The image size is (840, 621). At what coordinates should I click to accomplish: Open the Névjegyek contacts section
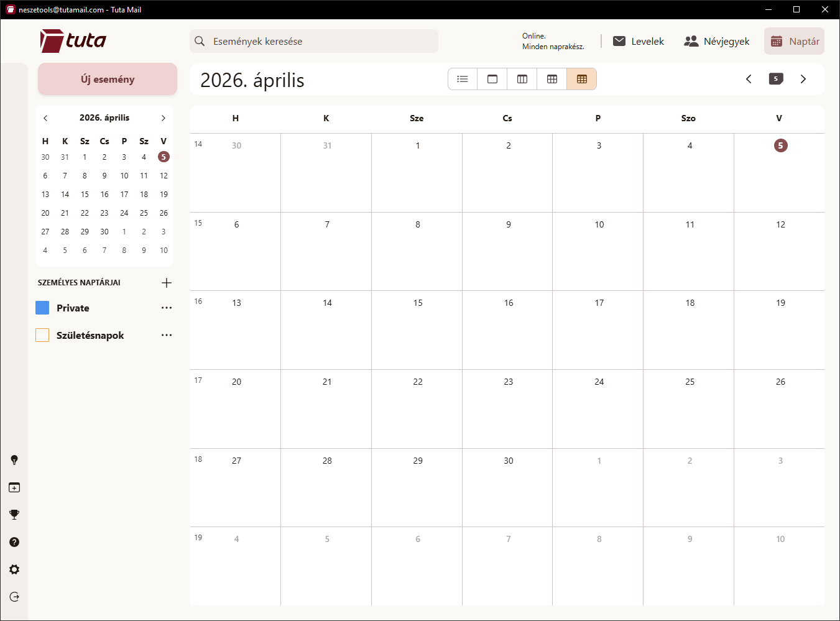pyautogui.click(x=716, y=41)
